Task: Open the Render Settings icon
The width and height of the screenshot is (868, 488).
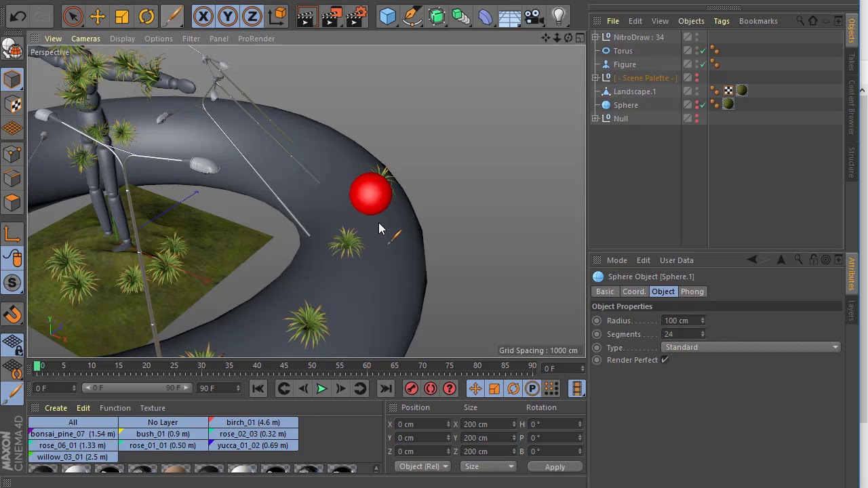Action: (x=355, y=16)
